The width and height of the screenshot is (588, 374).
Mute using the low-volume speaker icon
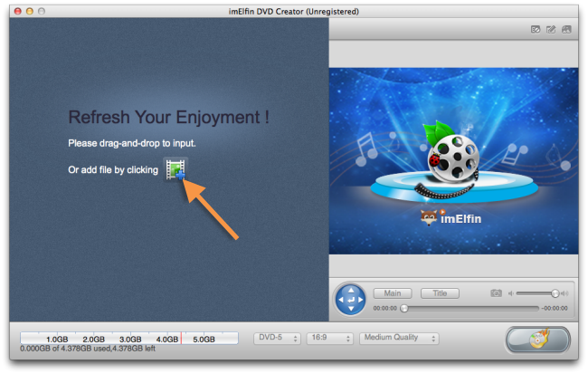point(511,293)
